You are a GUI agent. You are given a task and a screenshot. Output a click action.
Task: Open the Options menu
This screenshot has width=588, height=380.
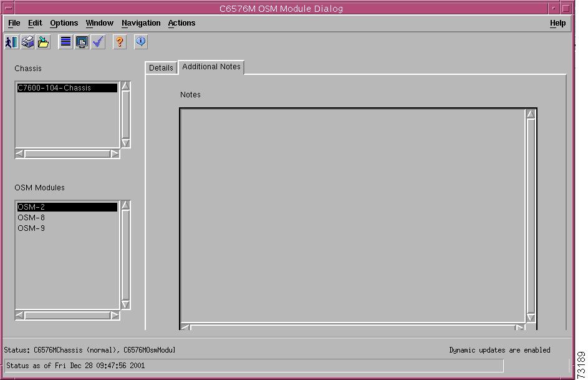click(64, 23)
